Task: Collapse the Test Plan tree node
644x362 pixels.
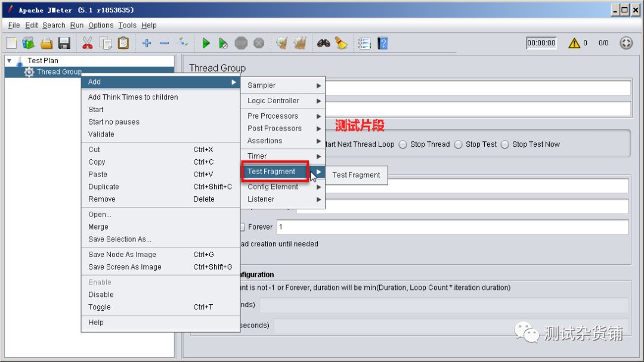Action: coord(9,60)
